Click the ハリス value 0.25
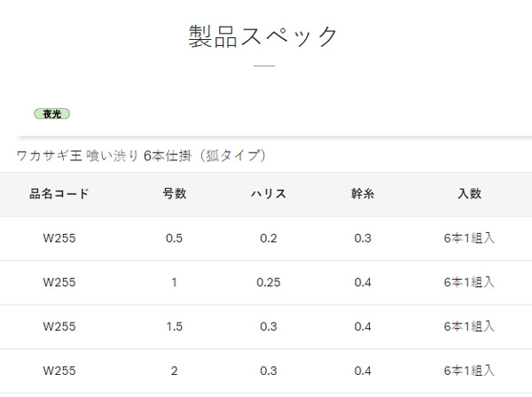The width and height of the screenshot is (532, 397). tap(269, 283)
